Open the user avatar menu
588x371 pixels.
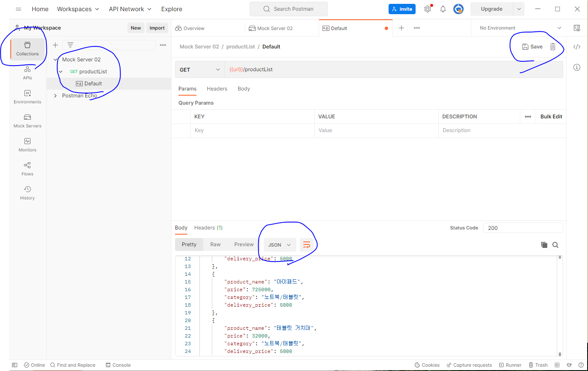(x=458, y=9)
